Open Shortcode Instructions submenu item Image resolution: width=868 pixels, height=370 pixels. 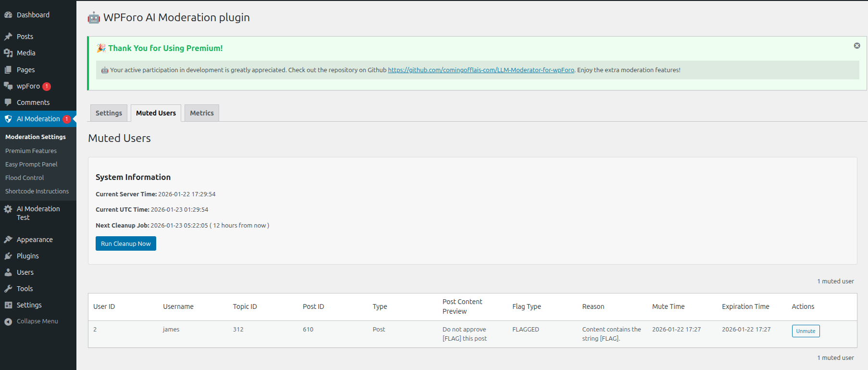[37, 191]
